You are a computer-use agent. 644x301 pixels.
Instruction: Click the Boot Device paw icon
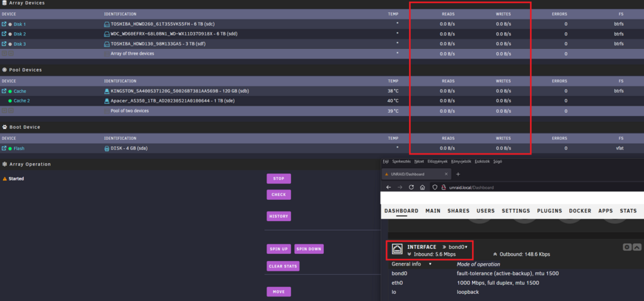tap(5, 128)
